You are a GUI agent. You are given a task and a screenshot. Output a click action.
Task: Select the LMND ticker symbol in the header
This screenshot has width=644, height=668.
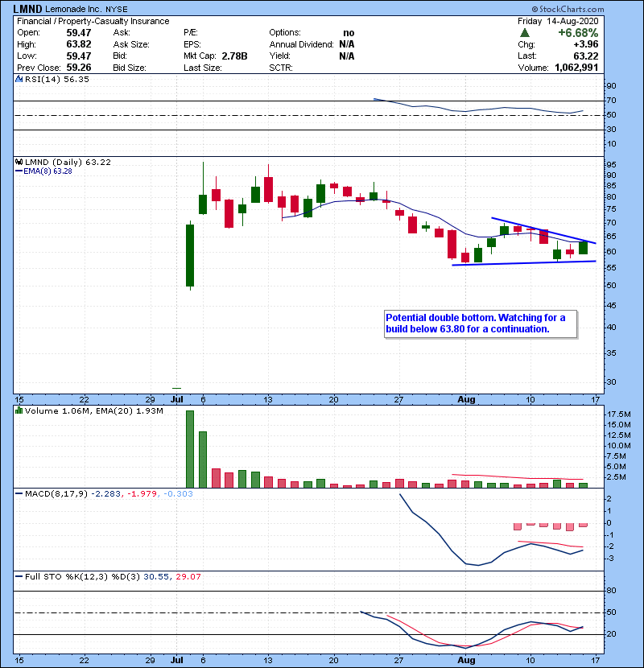(x=27, y=9)
